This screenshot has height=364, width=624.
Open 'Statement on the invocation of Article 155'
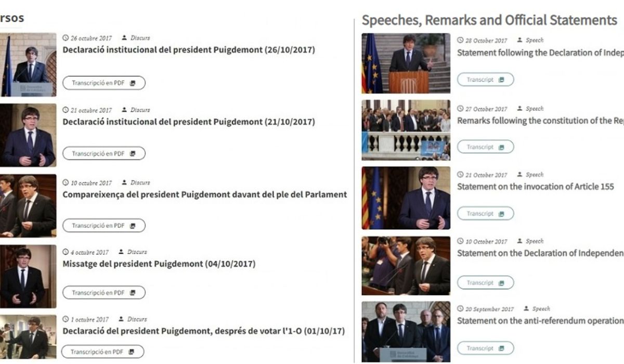(535, 187)
